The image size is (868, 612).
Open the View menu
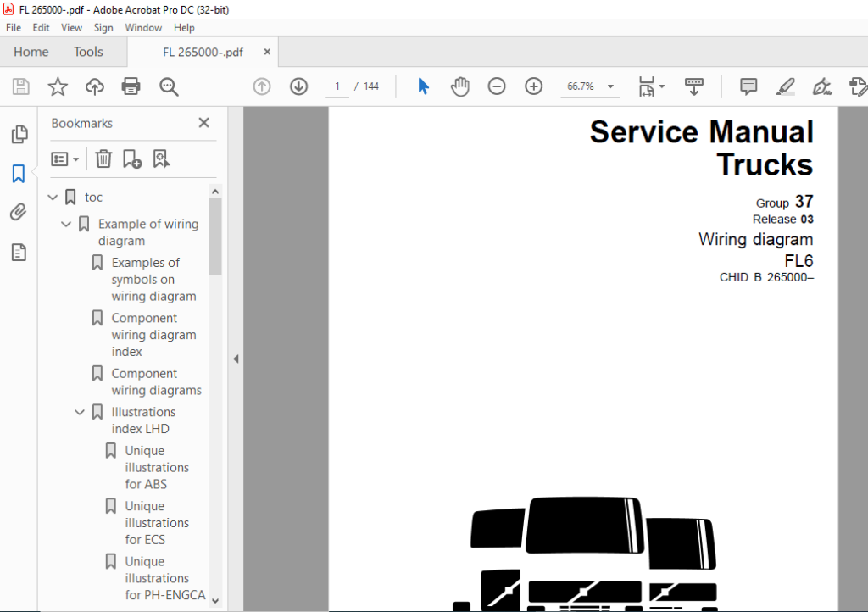71,28
